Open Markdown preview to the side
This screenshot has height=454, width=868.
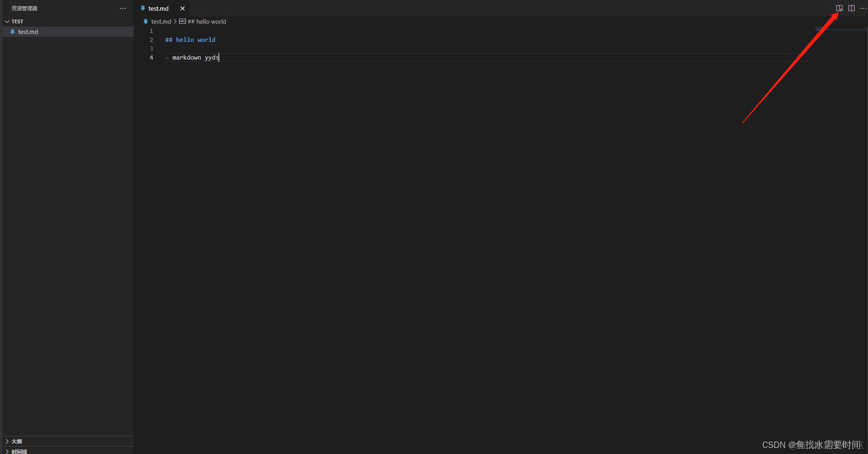[839, 8]
